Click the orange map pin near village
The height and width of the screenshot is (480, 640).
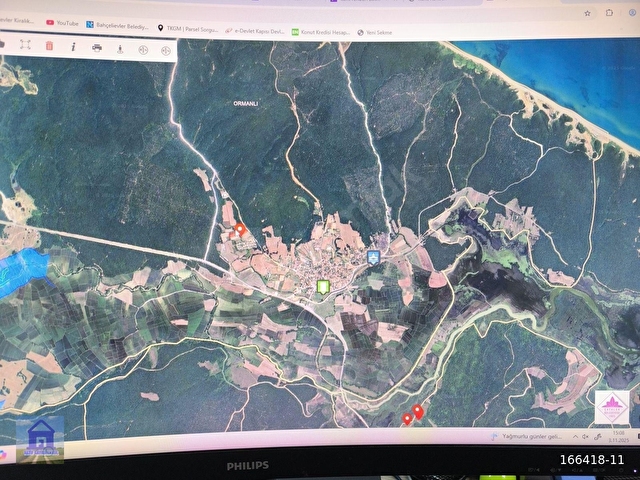[x=240, y=230]
